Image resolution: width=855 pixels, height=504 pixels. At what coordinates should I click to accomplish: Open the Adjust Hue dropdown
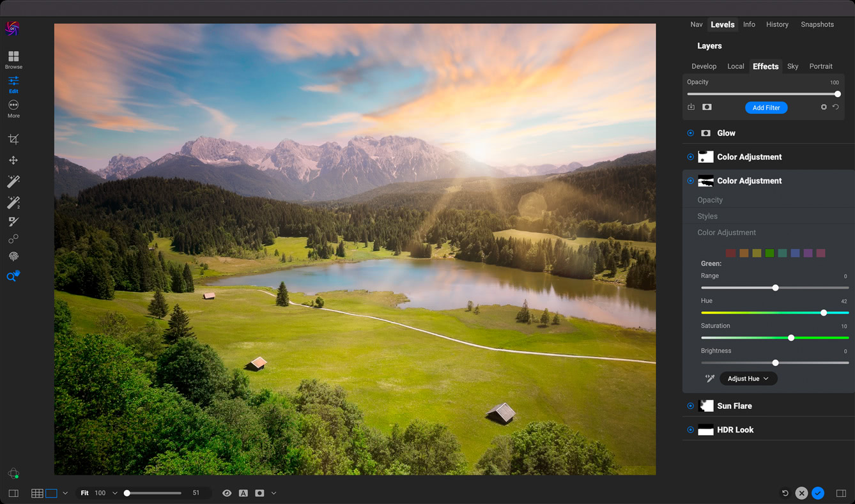click(x=748, y=378)
